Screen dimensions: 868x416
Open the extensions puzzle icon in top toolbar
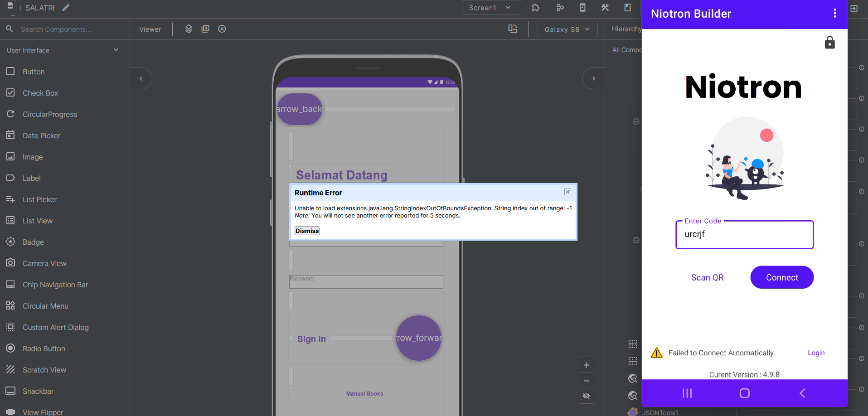[x=535, y=8]
